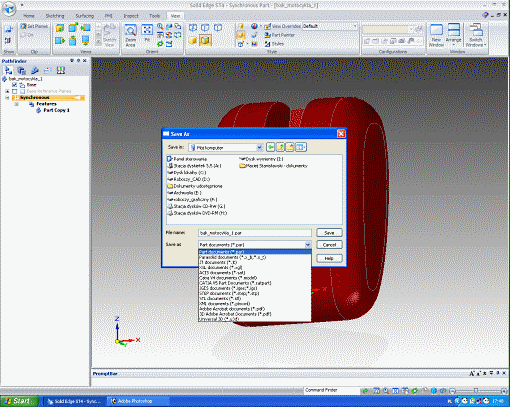The width and height of the screenshot is (510, 407).
Task: Click the Set Planes clip tool
Action: pos(34,26)
